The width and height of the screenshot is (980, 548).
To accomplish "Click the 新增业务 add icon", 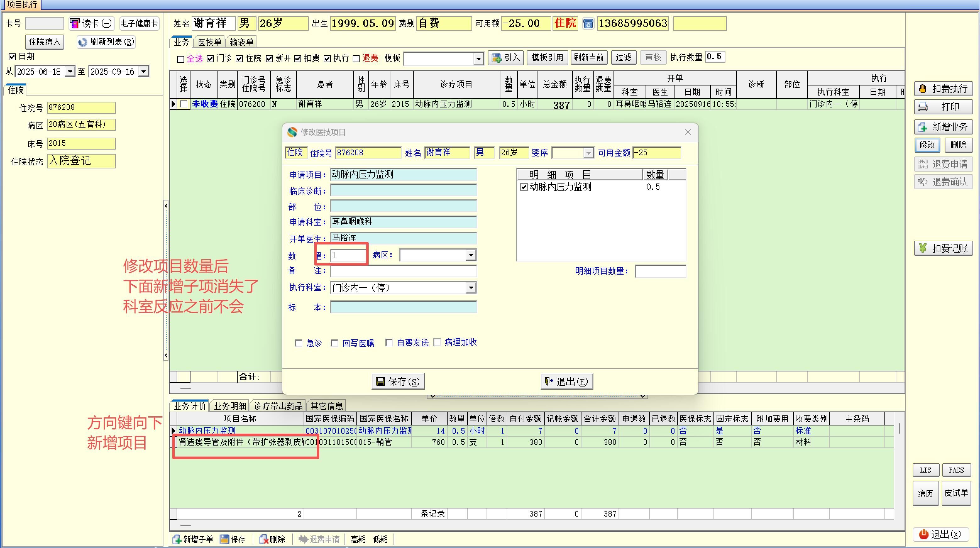I will 922,127.
